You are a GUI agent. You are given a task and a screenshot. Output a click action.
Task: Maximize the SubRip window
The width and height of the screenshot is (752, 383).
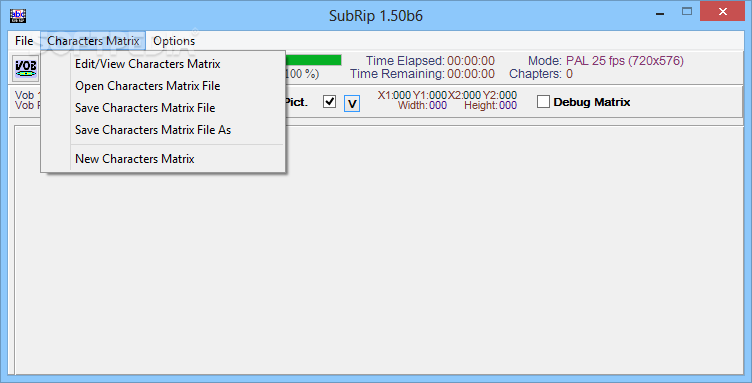[687, 12]
